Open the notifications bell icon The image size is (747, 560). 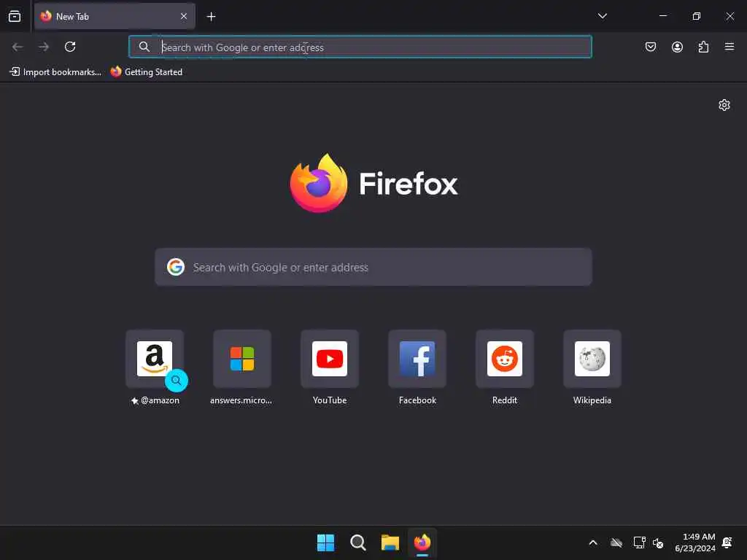pyautogui.click(x=727, y=542)
